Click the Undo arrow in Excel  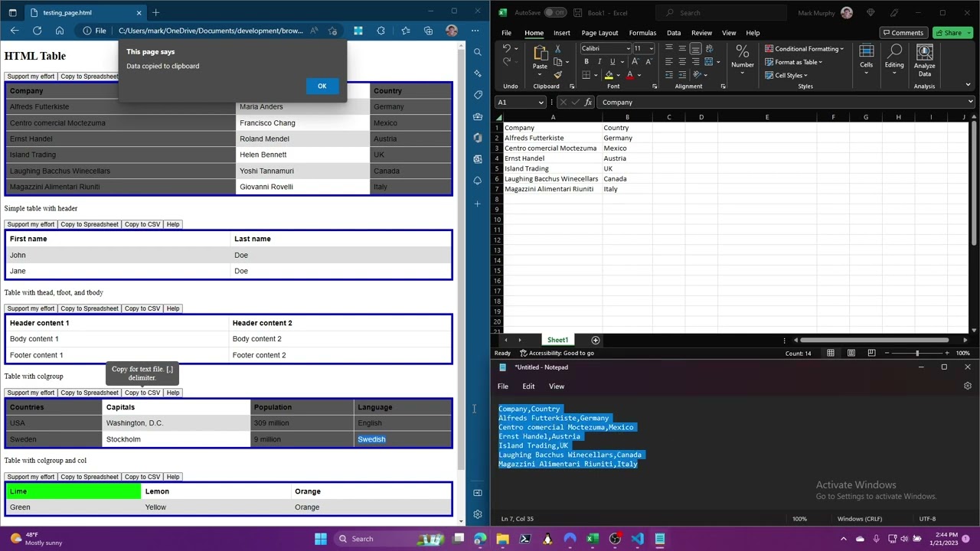(507, 49)
